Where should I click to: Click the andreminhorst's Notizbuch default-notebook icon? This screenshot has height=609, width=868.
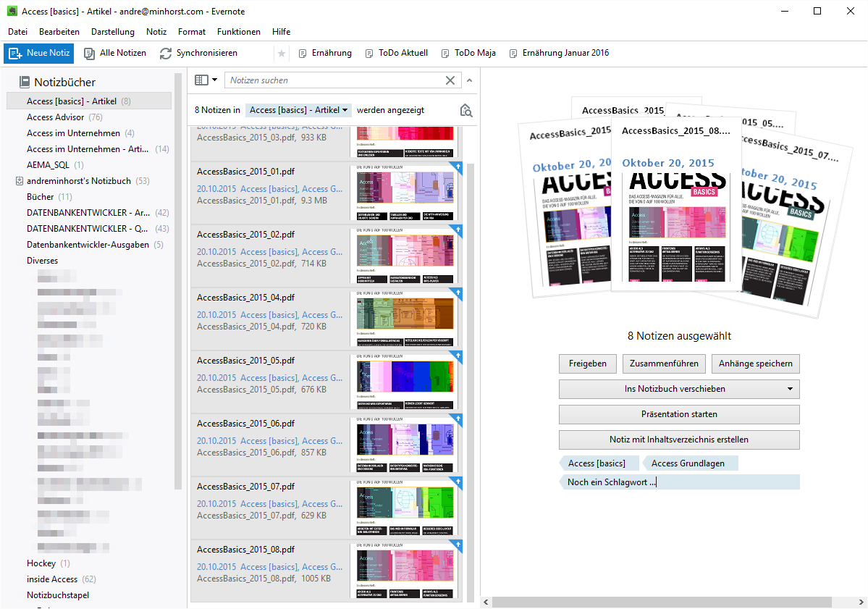pos(20,180)
